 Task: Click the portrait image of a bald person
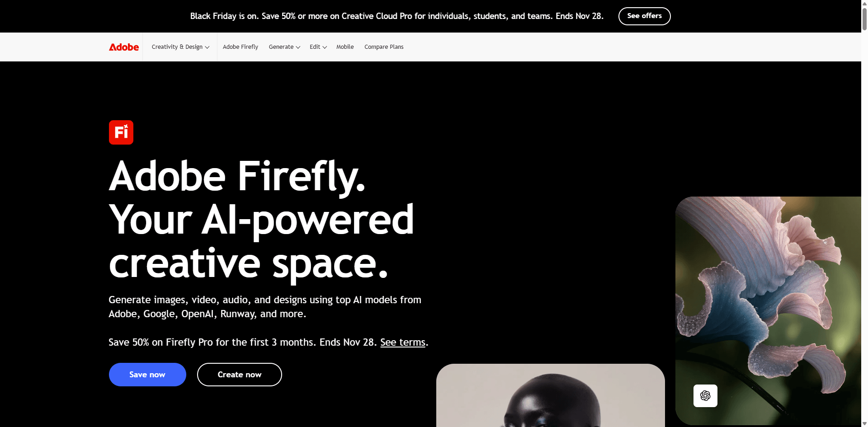pyautogui.click(x=550, y=395)
